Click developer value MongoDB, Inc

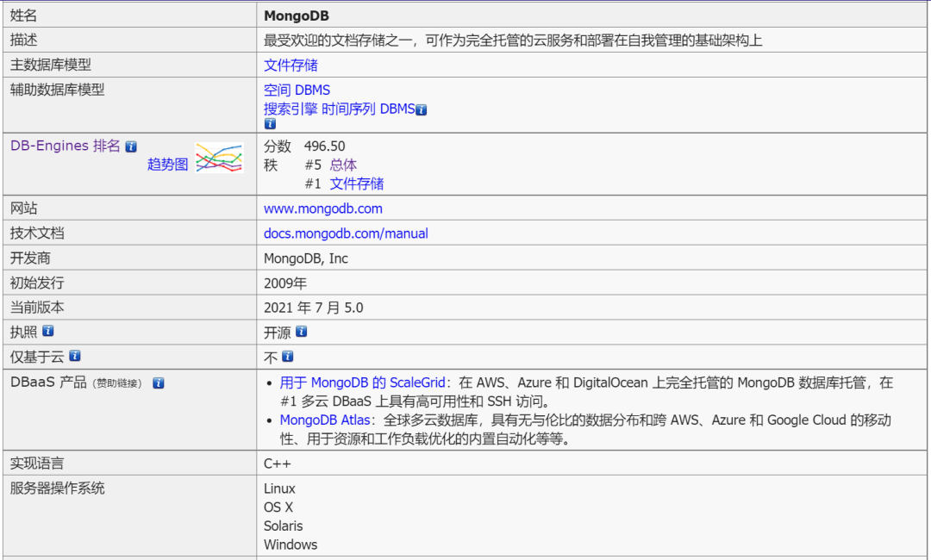point(306,258)
